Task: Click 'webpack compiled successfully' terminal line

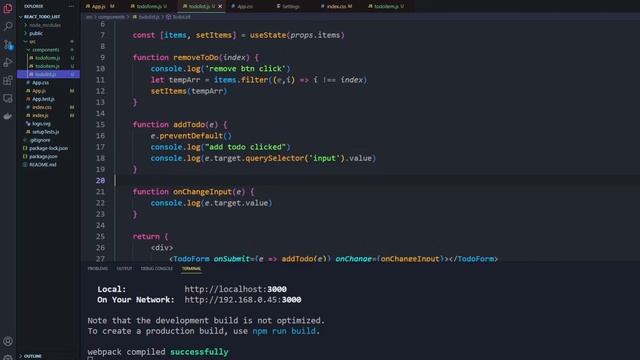Action: click(158, 352)
